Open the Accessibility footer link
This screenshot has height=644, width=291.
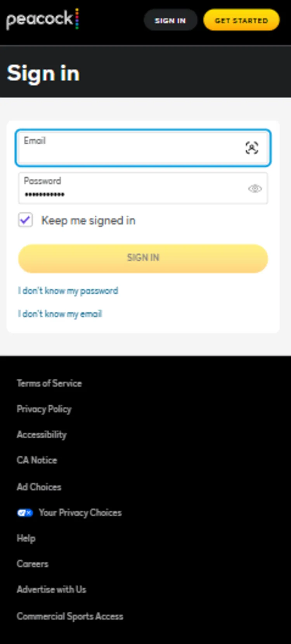tap(42, 435)
